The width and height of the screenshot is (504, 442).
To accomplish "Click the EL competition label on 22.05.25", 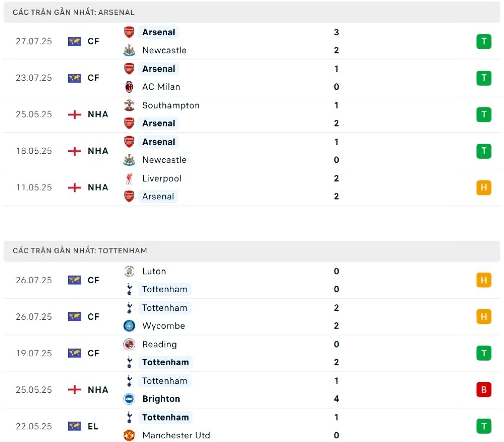I will pos(93,427).
